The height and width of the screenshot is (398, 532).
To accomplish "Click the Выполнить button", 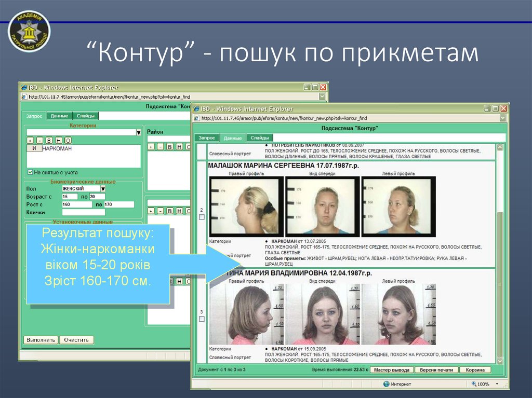I will pyautogui.click(x=41, y=340).
